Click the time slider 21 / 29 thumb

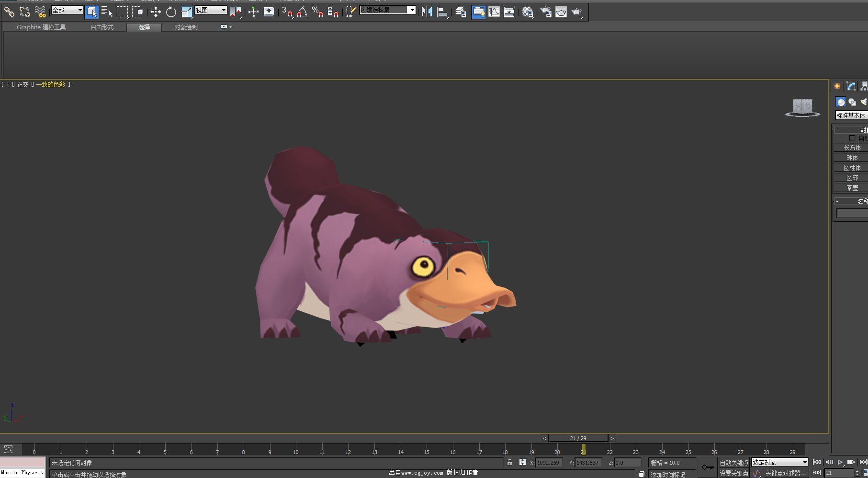tap(578, 438)
